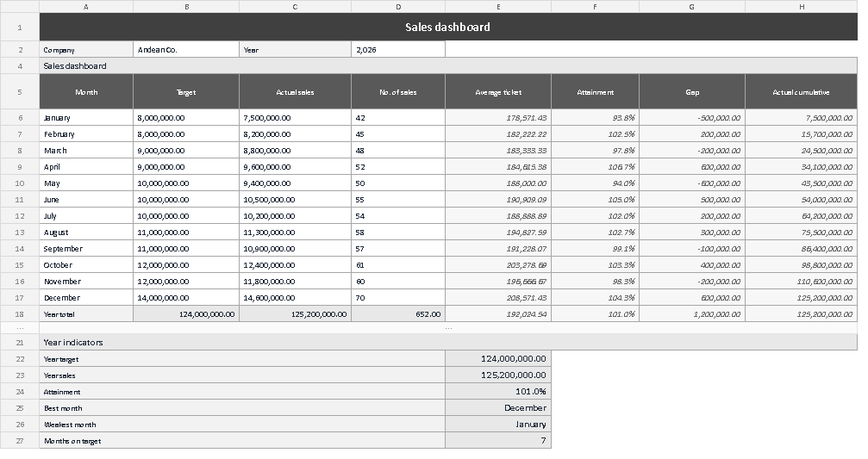The height and width of the screenshot is (459, 868).
Task: Select year total average ticket '192,024.54'
Action: click(498, 314)
